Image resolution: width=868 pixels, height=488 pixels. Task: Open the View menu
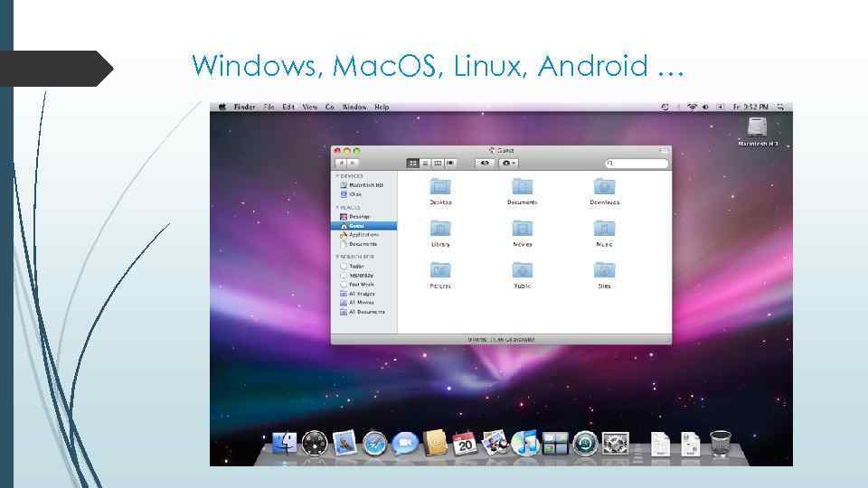click(x=309, y=107)
